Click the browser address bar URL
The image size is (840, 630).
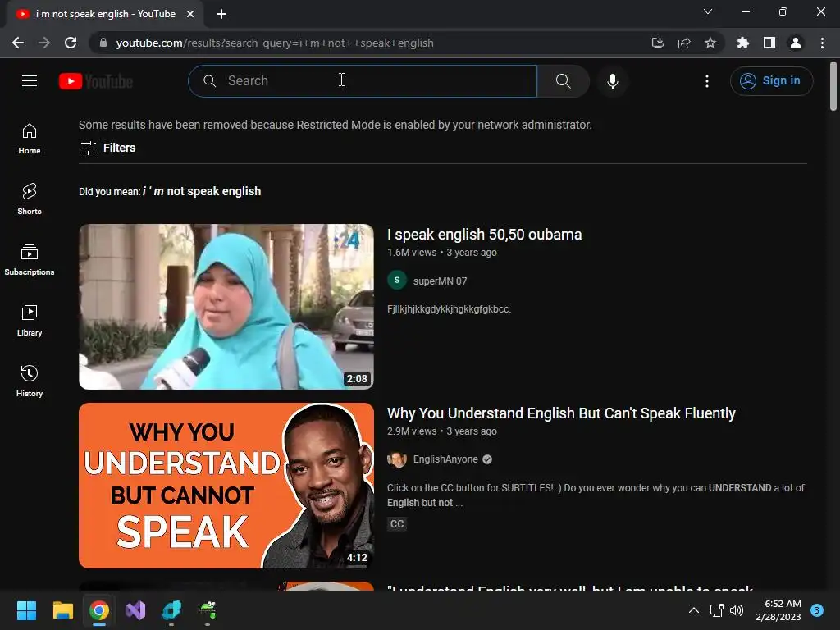(x=275, y=43)
